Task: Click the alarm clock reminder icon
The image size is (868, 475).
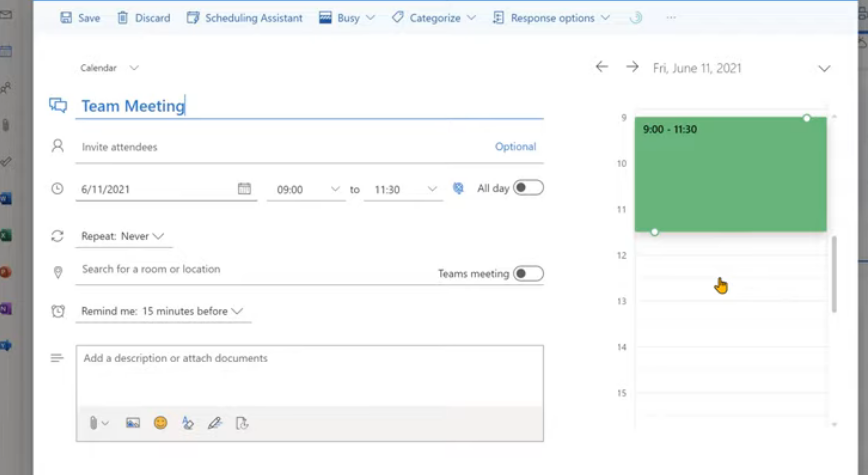Action: click(58, 311)
